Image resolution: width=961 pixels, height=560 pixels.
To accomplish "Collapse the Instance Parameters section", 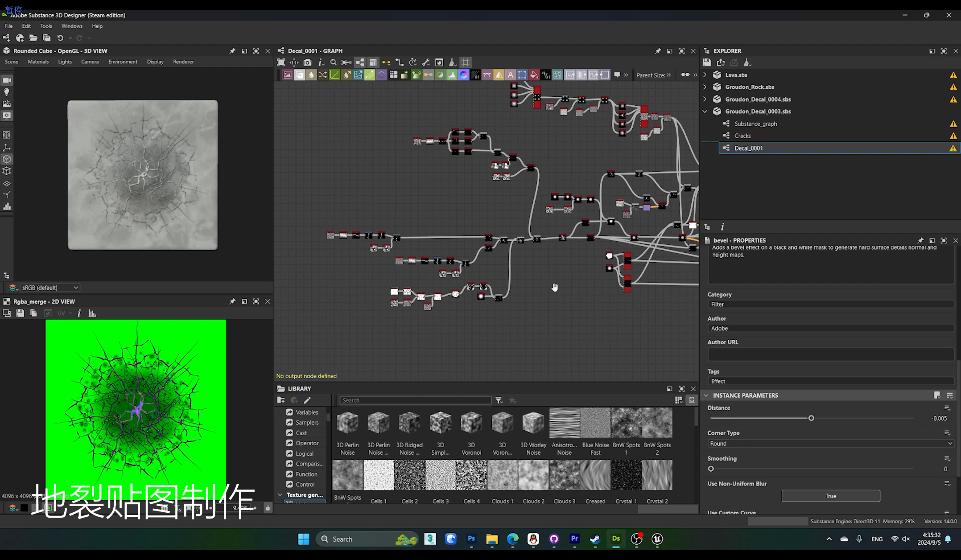I will [706, 395].
